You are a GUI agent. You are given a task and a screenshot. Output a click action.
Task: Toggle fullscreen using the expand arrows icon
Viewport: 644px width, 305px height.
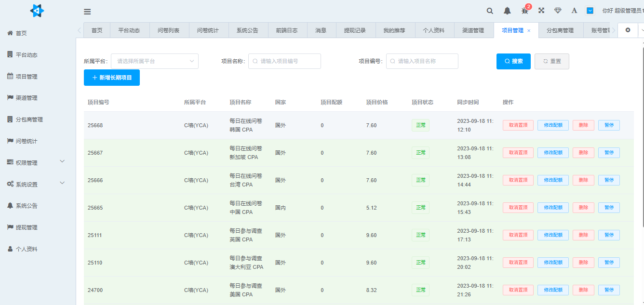pyautogui.click(x=541, y=11)
